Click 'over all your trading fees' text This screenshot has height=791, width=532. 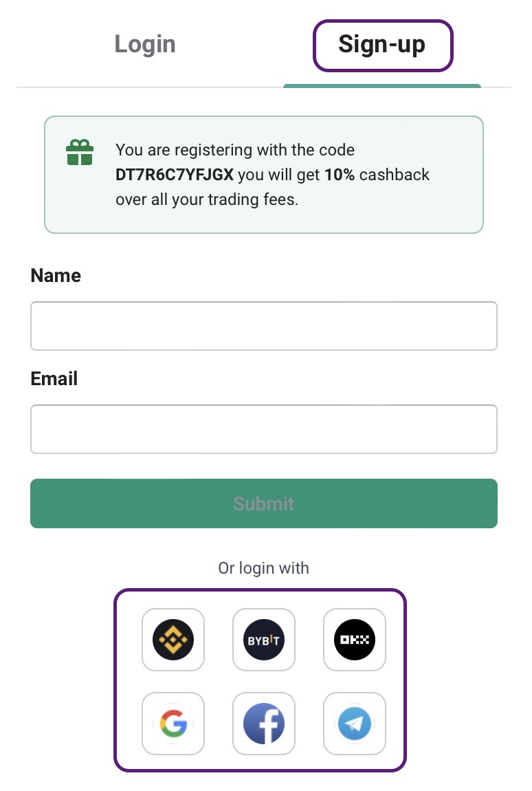(x=206, y=200)
